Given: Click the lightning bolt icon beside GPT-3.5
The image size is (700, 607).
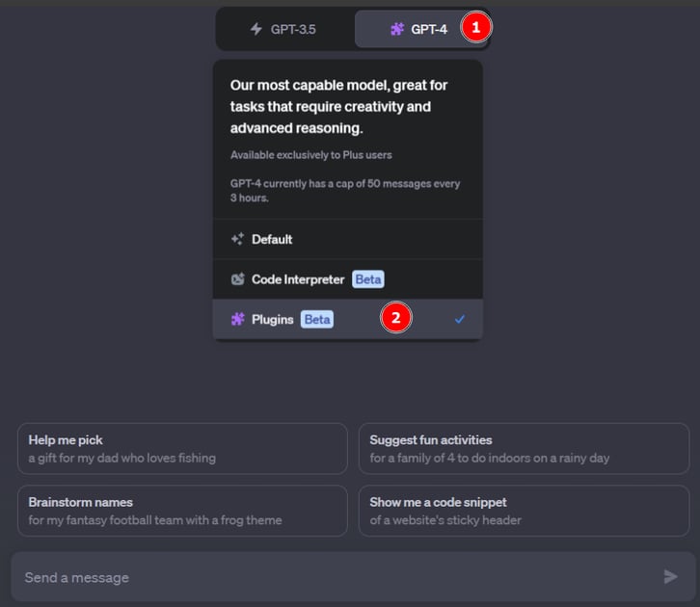Looking at the screenshot, I should point(256,29).
